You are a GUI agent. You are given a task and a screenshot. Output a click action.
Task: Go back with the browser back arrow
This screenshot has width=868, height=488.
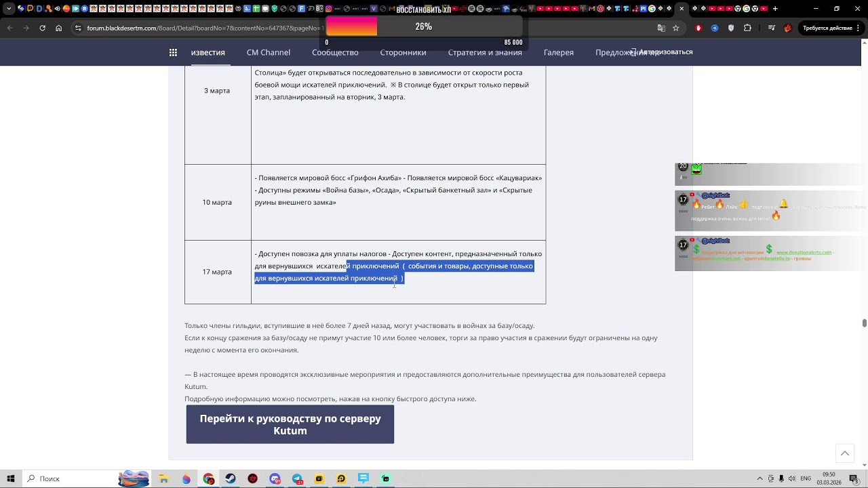pos(9,28)
